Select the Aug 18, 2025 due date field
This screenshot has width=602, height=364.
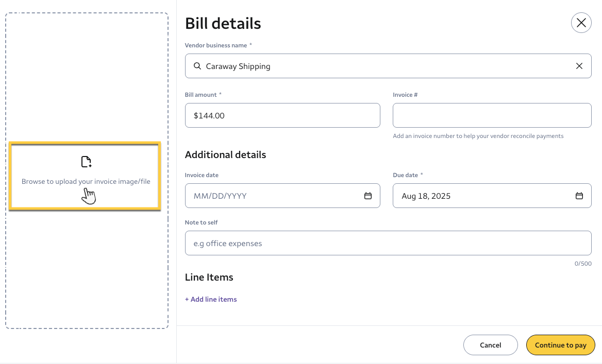(482, 196)
